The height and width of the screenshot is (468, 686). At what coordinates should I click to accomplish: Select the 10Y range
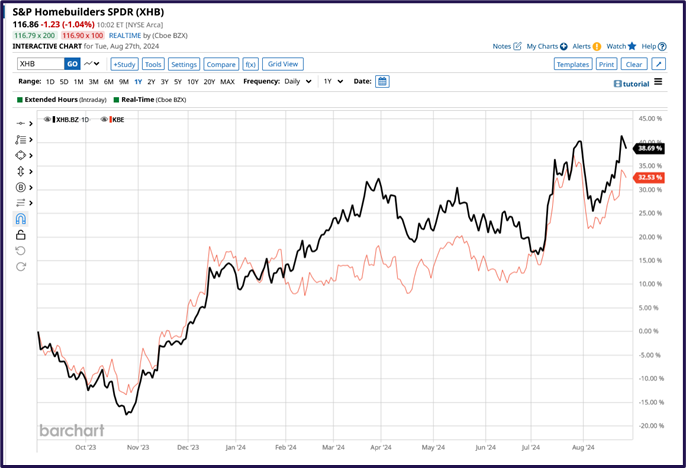[193, 82]
